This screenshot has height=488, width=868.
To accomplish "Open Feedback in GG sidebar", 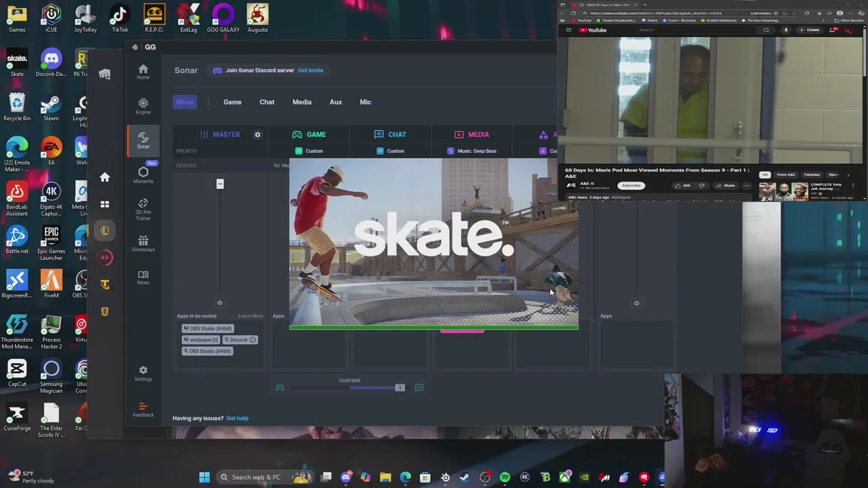I will pos(143,409).
